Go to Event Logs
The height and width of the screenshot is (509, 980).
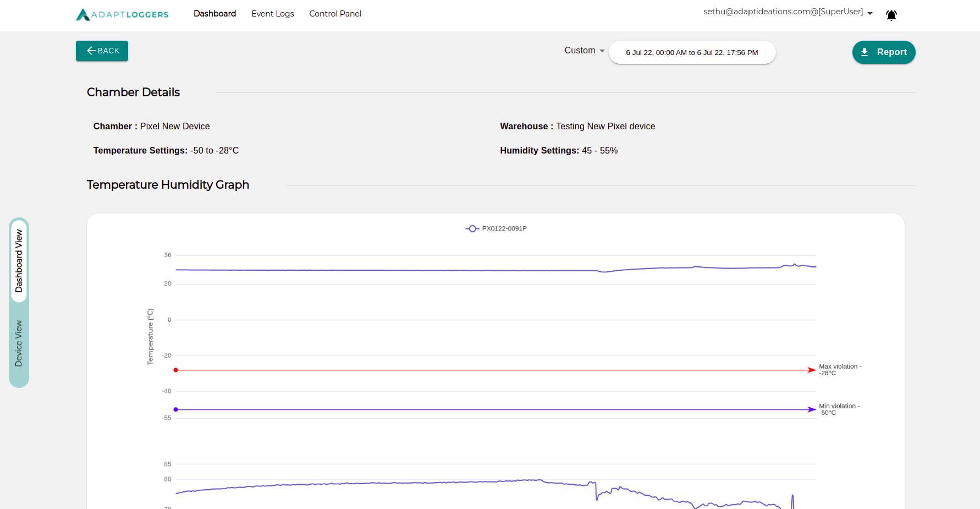pos(273,14)
